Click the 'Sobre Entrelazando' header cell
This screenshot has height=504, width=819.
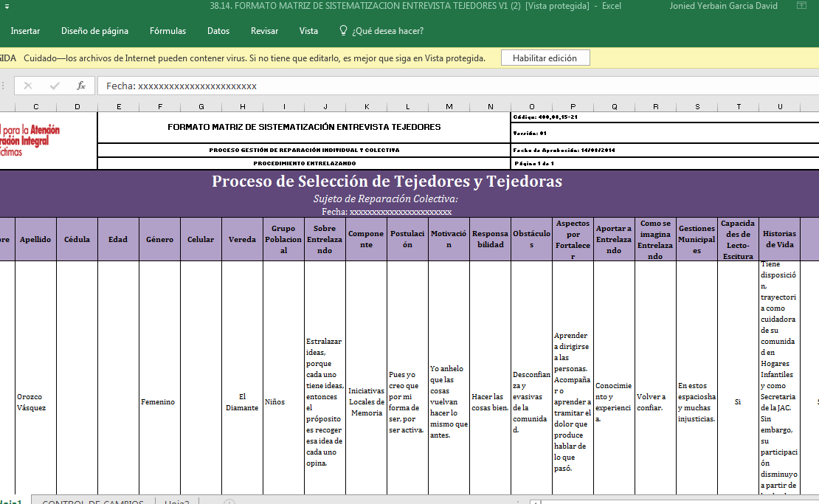pos(325,239)
